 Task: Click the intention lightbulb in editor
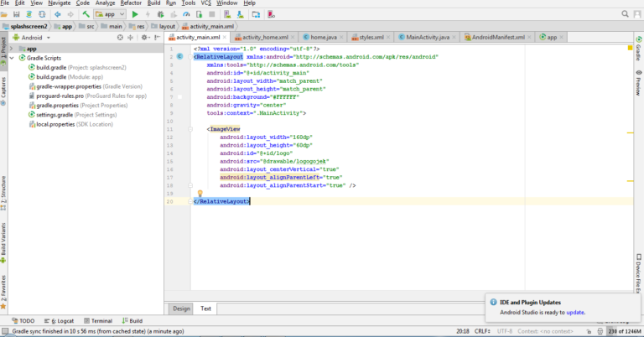point(200,193)
